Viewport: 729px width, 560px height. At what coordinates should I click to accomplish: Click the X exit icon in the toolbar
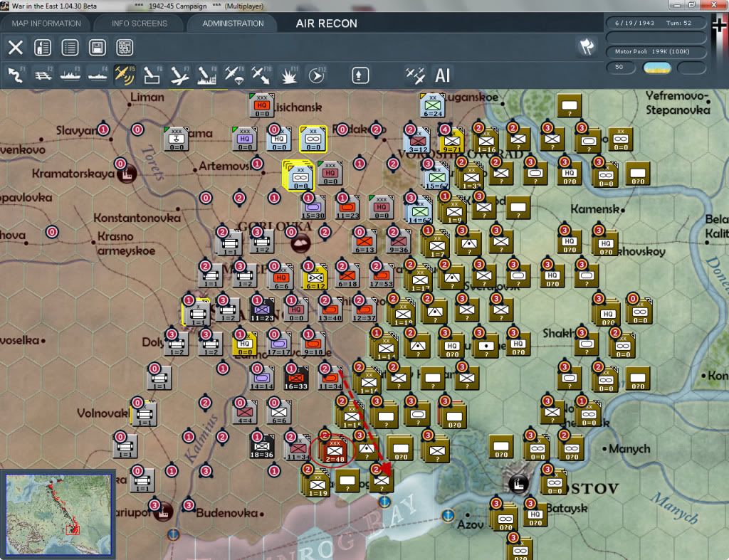(x=16, y=48)
